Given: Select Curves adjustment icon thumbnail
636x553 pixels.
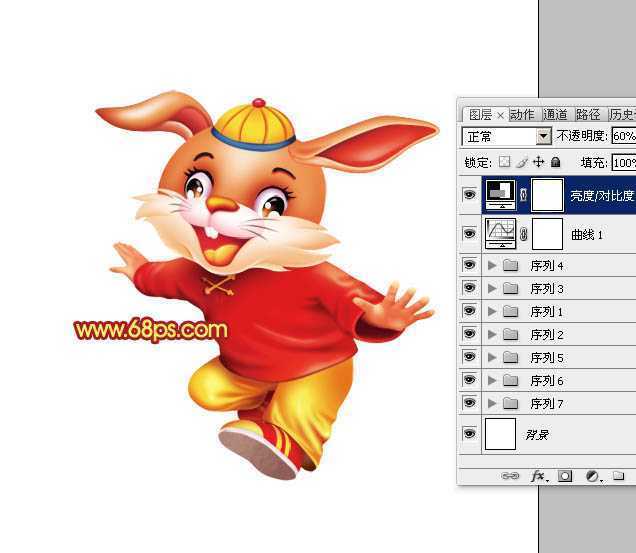Looking at the screenshot, I should (501, 234).
